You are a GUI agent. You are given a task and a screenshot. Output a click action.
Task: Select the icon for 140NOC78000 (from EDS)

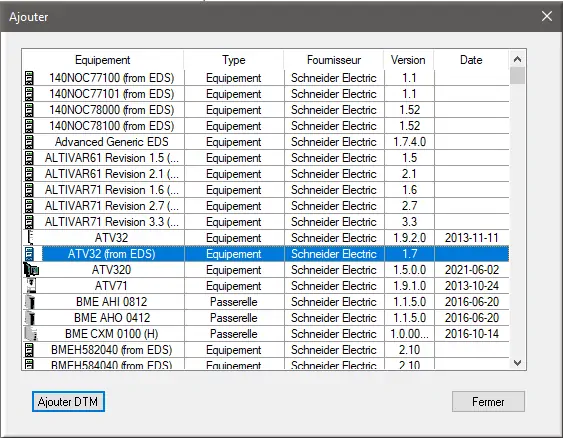click(29, 110)
